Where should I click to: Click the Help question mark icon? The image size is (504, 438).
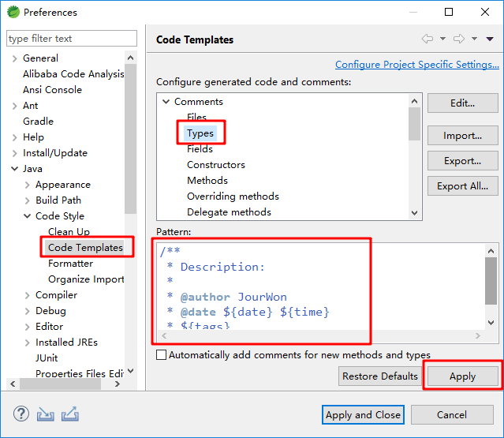21,414
